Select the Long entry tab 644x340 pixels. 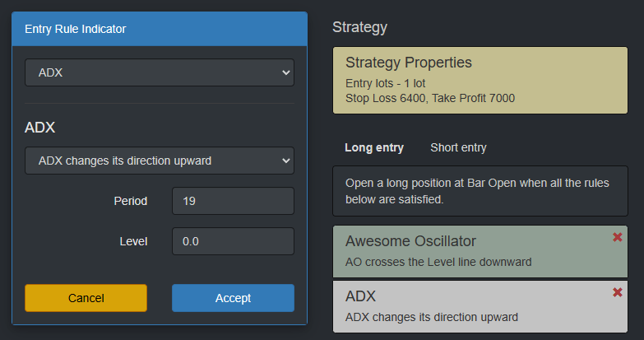pyautogui.click(x=374, y=147)
